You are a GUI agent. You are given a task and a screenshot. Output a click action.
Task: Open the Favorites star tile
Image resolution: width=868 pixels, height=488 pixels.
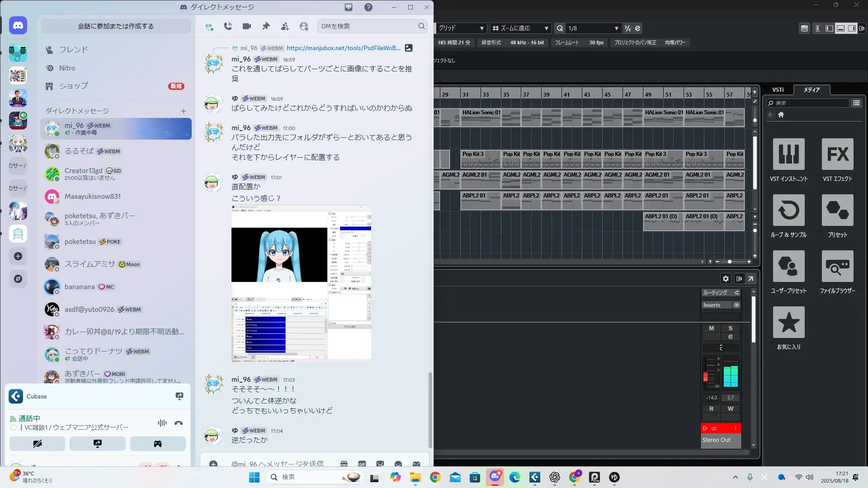(x=788, y=323)
